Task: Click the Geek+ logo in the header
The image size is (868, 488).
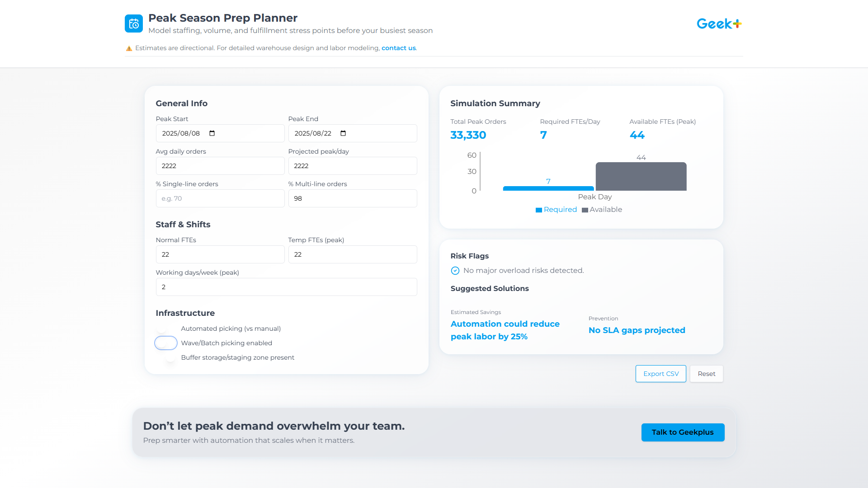Action: coord(718,23)
